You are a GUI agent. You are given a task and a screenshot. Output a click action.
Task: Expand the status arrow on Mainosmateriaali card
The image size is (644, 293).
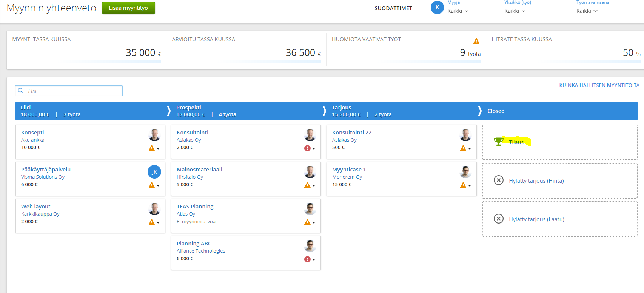314,186
